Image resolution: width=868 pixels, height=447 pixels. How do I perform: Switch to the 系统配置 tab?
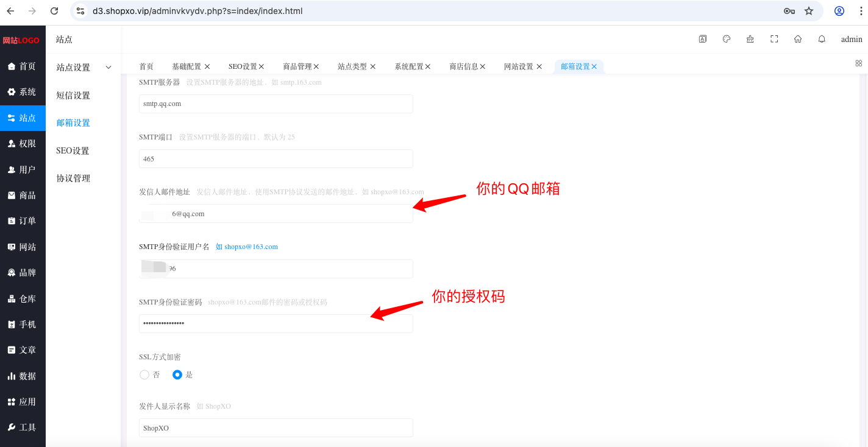tap(409, 66)
